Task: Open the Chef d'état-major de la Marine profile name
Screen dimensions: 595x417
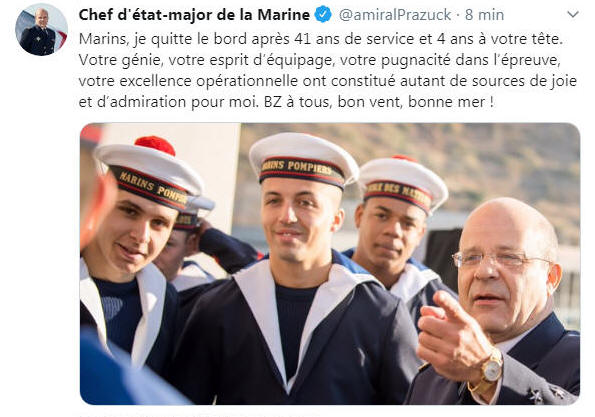Action: tap(194, 15)
